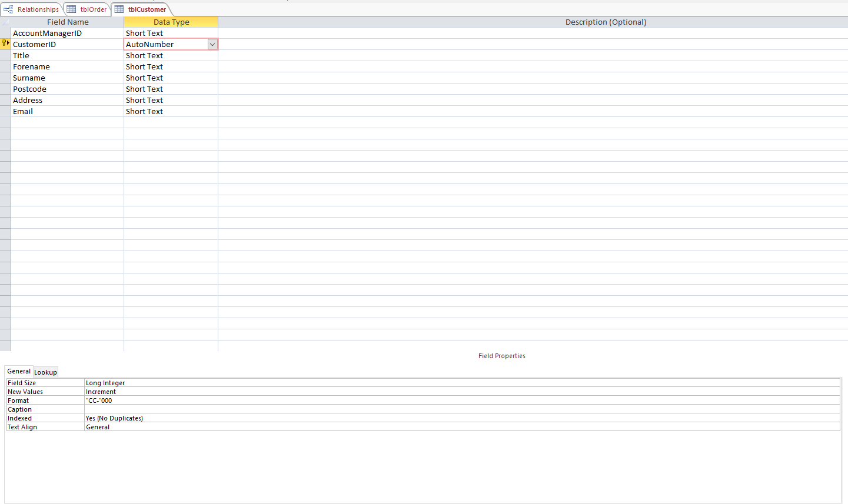Open the General properties tab
848x504 pixels.
(x=19, y=371)
